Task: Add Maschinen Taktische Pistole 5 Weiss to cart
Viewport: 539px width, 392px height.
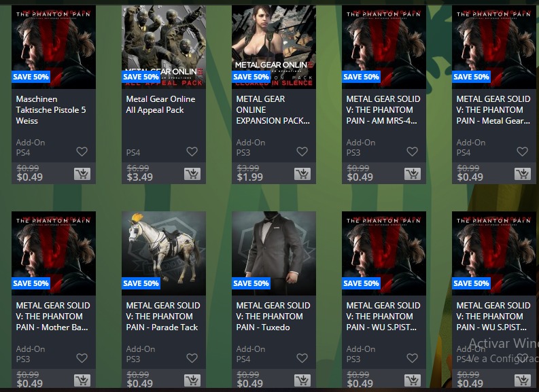Action: tap(82, 174)
